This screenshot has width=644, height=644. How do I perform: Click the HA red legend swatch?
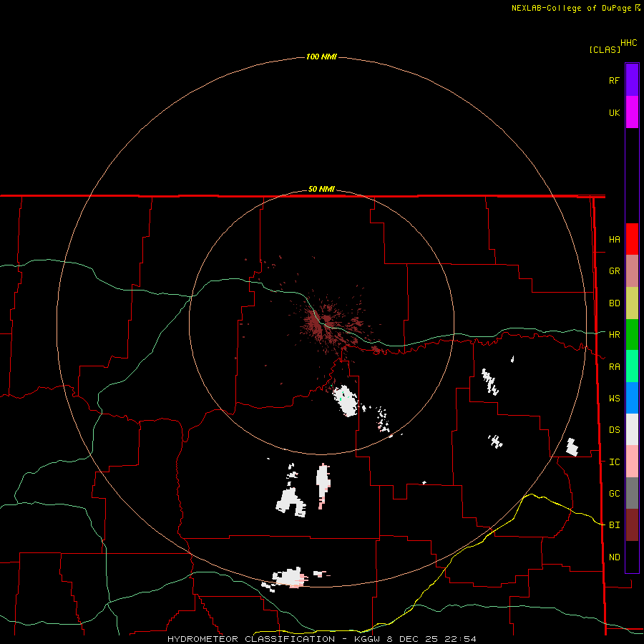tap(632, 239)
